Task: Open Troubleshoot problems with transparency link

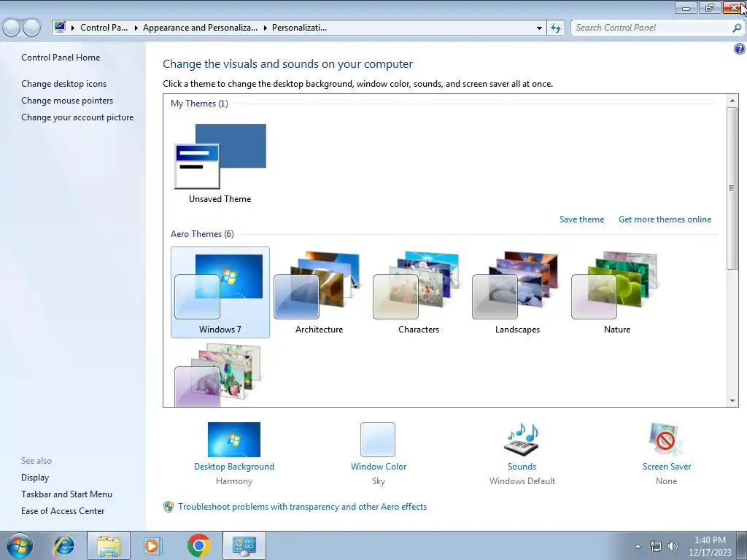Action: pyautogui.click(x=302, y=507)
